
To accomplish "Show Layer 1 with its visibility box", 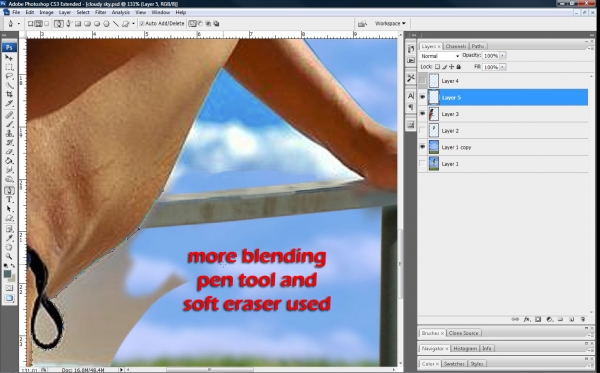I will click(422, 163).
